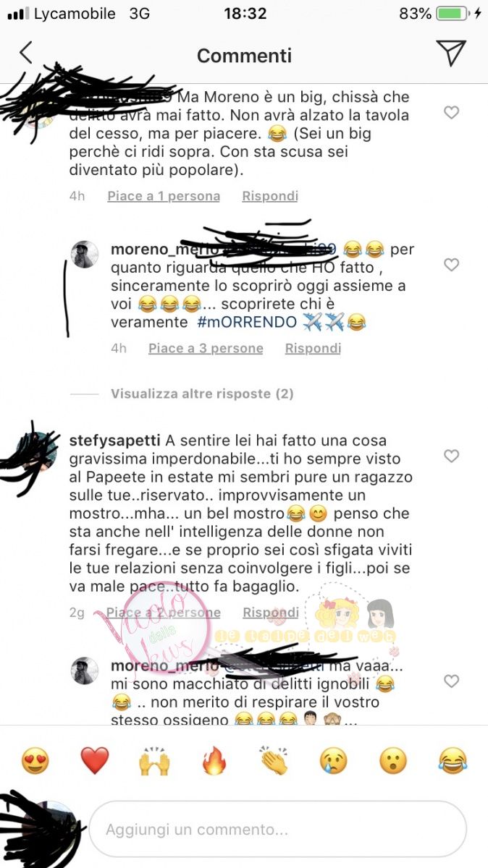Insert the heart-eyes emoji reaction
This screenshot has width=488, height=868.
[35, 761]
